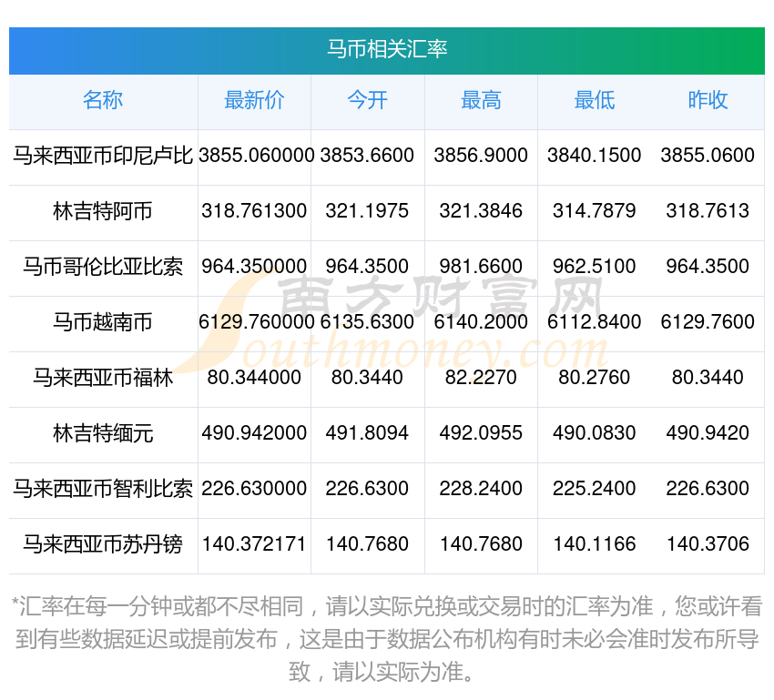Click the high value 981.6600

coord(481,267)
